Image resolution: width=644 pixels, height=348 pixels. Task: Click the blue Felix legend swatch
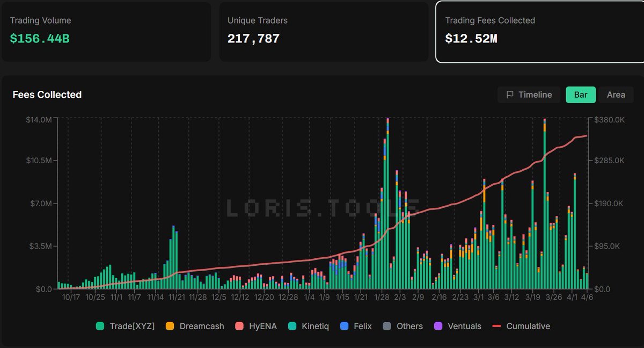[344, 326]
